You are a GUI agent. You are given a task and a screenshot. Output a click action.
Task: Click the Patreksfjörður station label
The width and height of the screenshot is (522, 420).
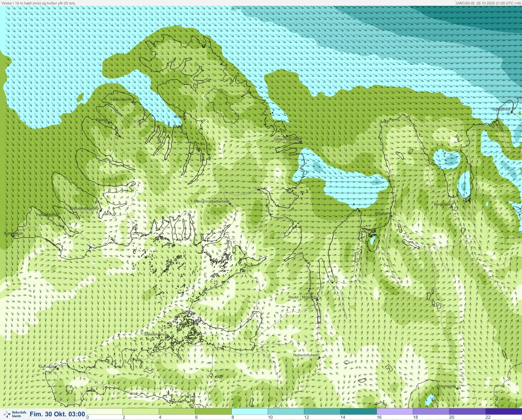tap(47, 214)
